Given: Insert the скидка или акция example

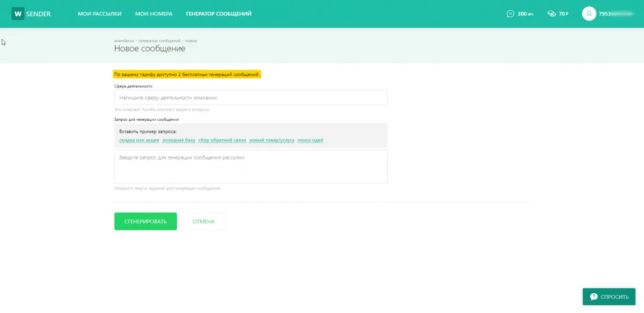Looking at the screenshot, I should click(139, 140).
